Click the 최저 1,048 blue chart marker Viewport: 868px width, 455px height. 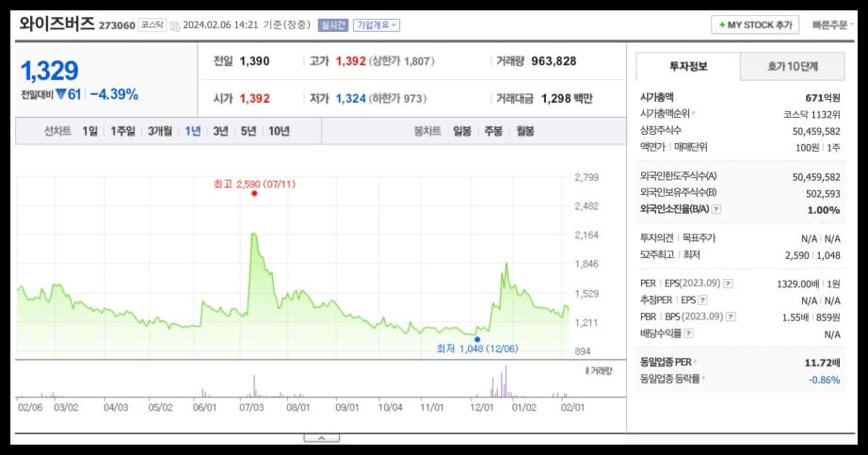[477, 339]
